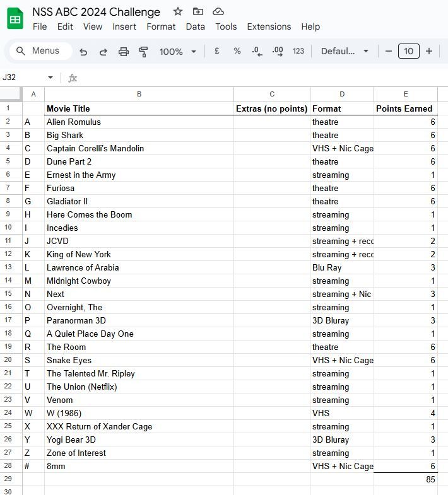The image size is (448, 495).
Task: Expand the Name box dropdown arrow
Action: click(x=50, y=78)
